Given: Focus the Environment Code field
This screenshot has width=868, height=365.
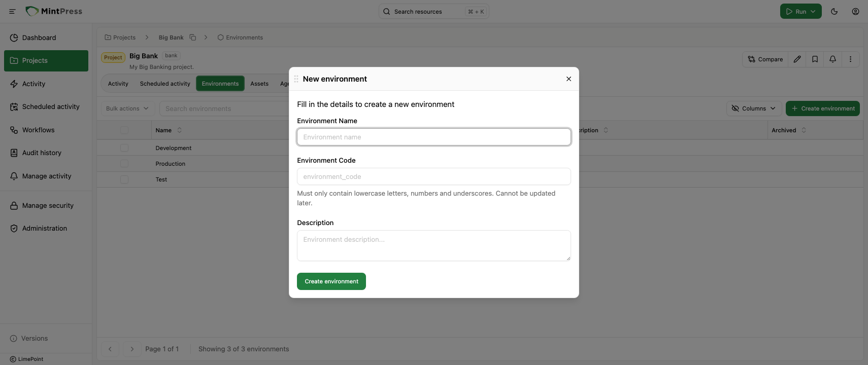Looking at the screenshot, I should point(434,176).
